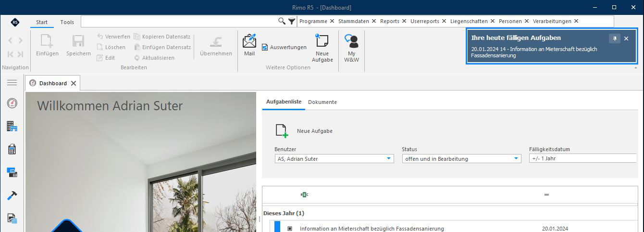This screenshot has height=232, width=644.
Task: Create a Neue Aufgabe from the ribbon
Action: pyautogui.click(x=322, y=48)
